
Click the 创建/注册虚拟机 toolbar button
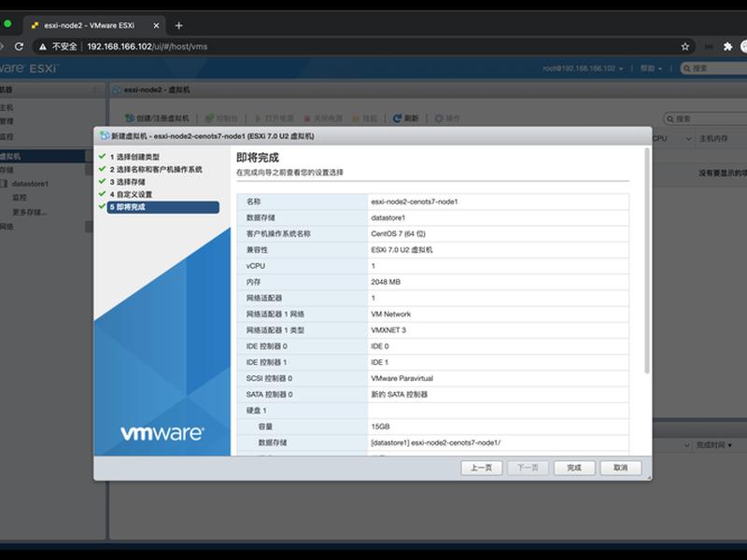coord(157,119)
